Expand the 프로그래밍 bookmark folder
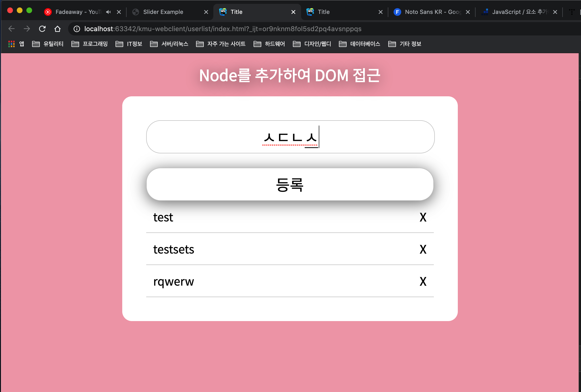This screenshot has height=392, width=581. [89, 44]
